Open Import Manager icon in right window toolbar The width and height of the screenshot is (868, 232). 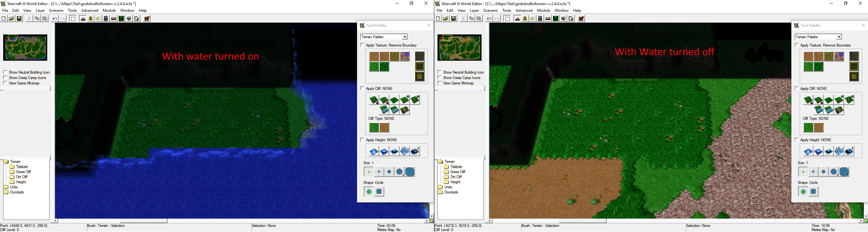571,18
